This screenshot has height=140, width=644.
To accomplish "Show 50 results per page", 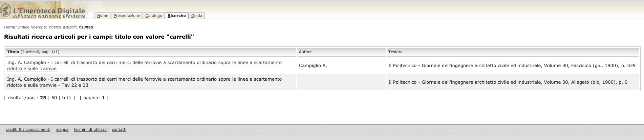I will coord(54,98).
